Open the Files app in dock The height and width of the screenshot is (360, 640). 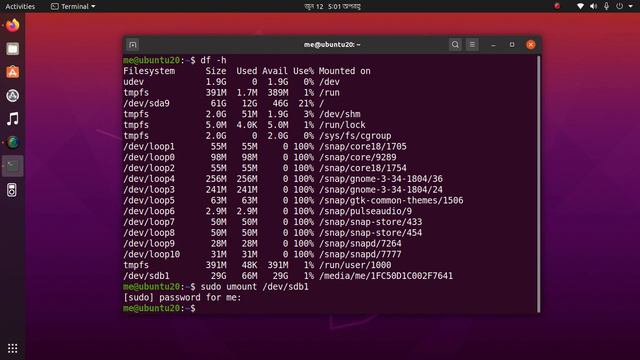click(x=13, y=49)
